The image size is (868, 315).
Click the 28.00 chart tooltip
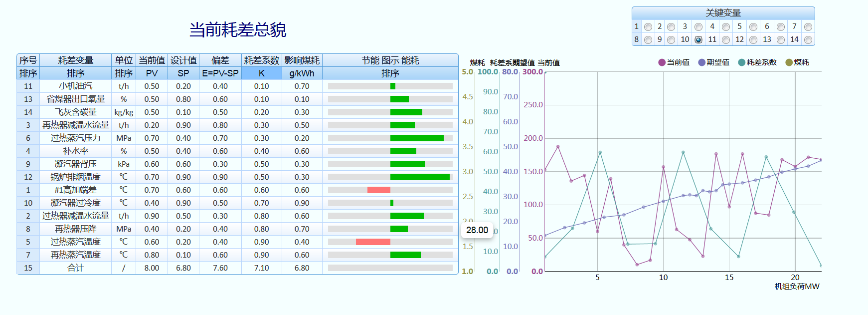click(x=477, y=230)
